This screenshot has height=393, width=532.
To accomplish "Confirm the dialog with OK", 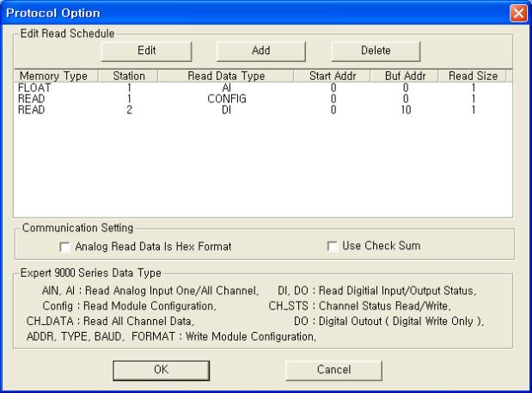I will click(x=161, y=368).
